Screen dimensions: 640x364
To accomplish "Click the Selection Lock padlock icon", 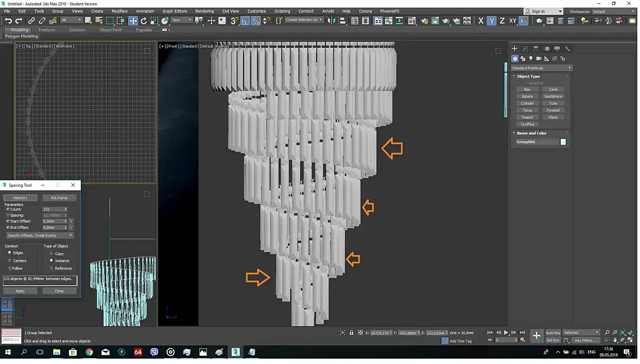I will click(351, 333).
